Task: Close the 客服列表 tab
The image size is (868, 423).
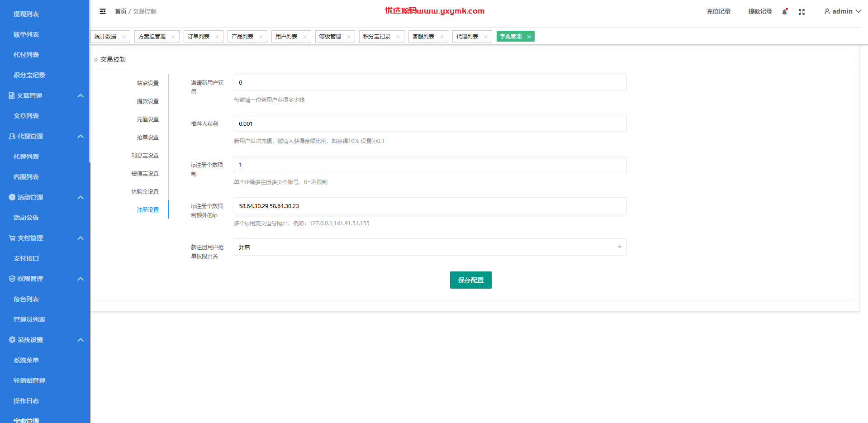Action: [x=442, y=37]
